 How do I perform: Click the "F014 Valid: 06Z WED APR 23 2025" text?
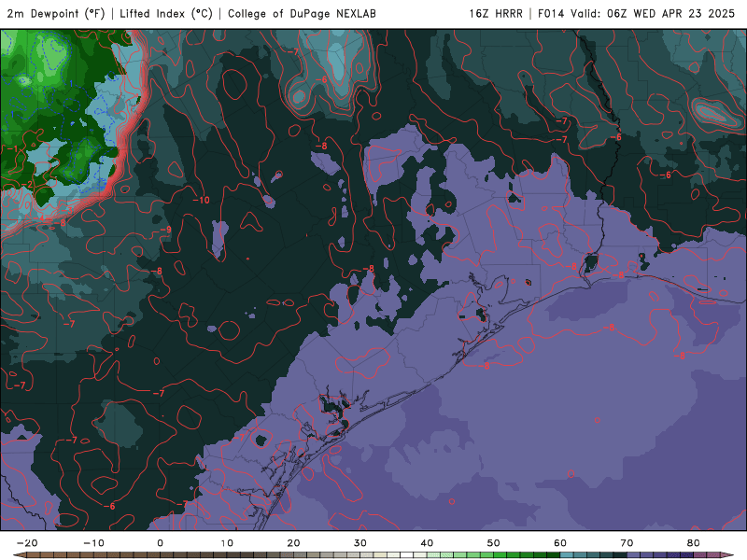point(636,14)
